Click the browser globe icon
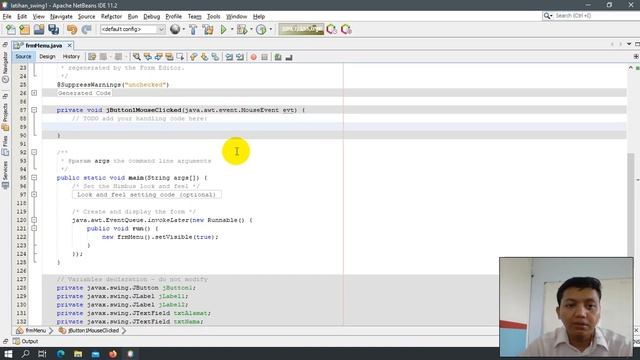This screenshot has height=360, width=640. 175,29
